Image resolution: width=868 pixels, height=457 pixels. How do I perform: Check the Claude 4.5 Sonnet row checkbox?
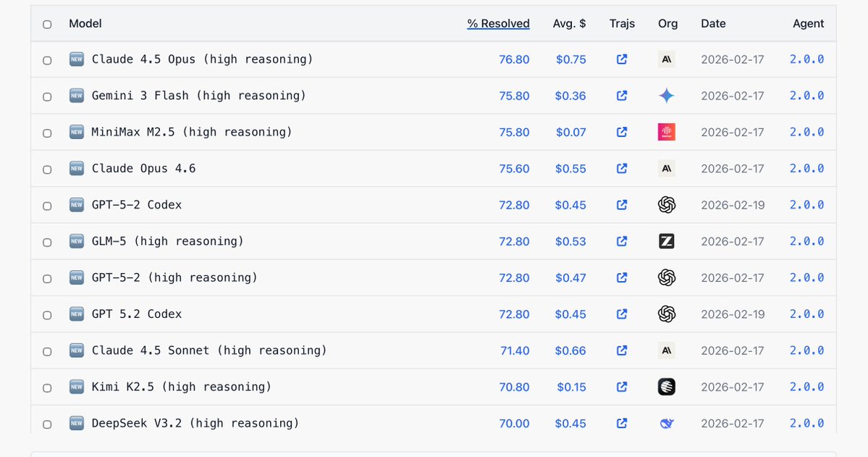pyautogui.click(x=47, y=351)
